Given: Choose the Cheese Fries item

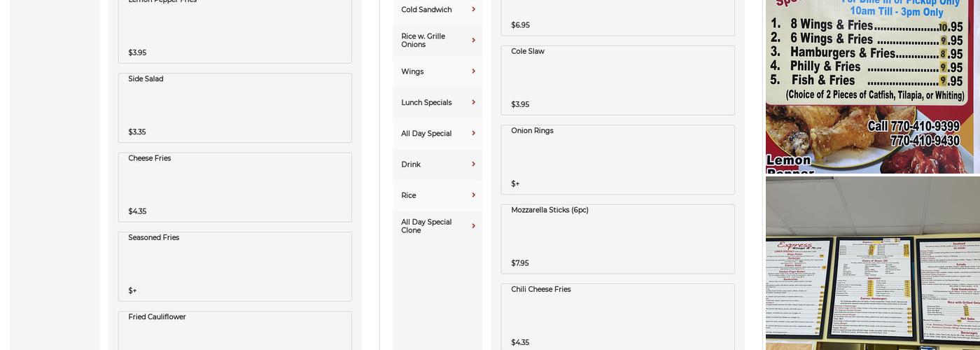Looking at the screenshot, I should 234,187.
